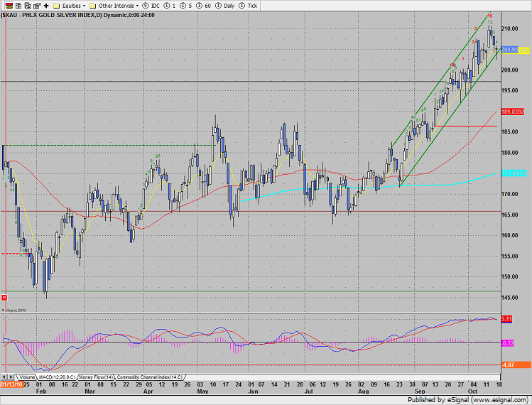The width and height of the screenshot is (532, 405).
Task: Set chart interval to Tick
Action: point(251,5)
